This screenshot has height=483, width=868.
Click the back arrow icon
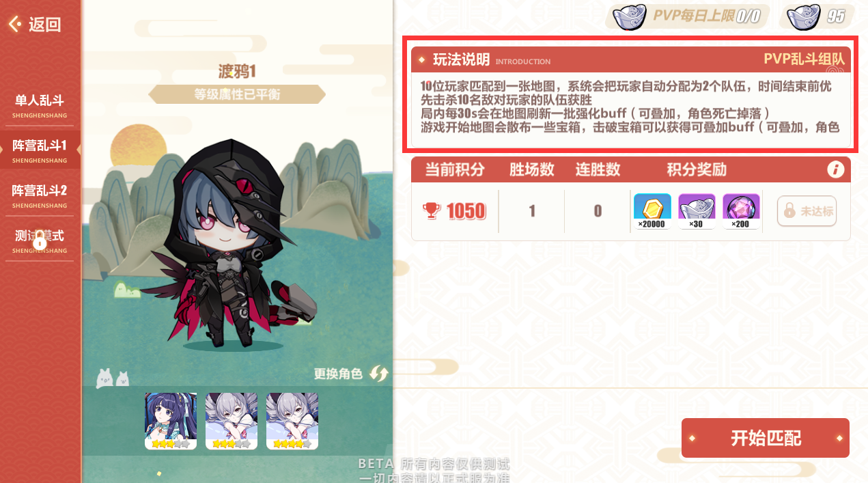click(x=15, y=25)
